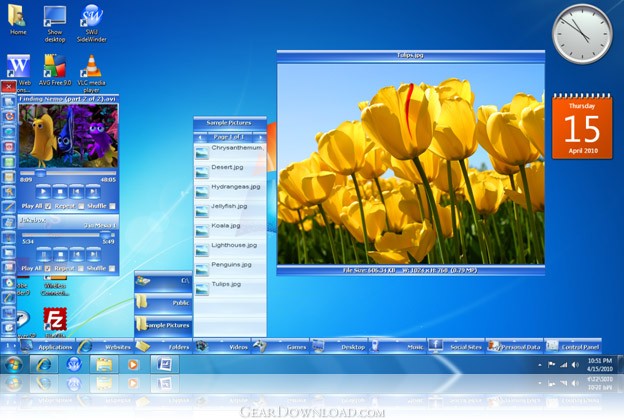Click the video seek slider handle
The image size is (624, 420).
40,173
